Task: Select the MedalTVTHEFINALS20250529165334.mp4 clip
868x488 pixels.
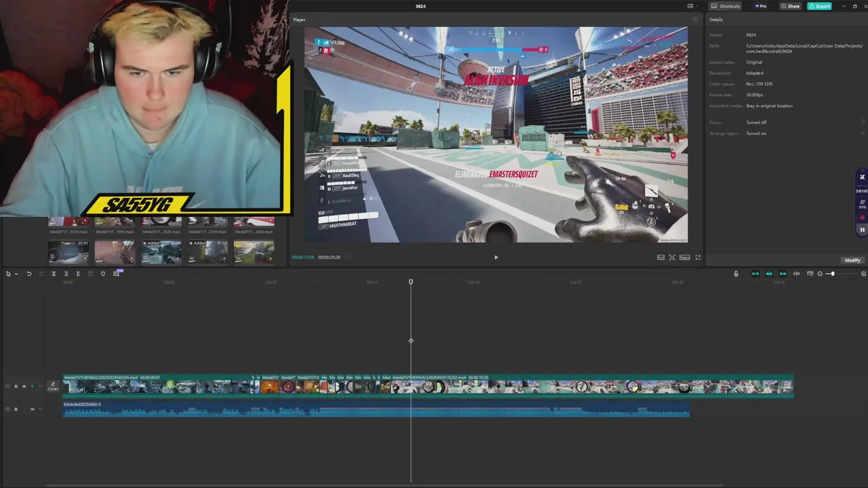Action: pos(157,386)
